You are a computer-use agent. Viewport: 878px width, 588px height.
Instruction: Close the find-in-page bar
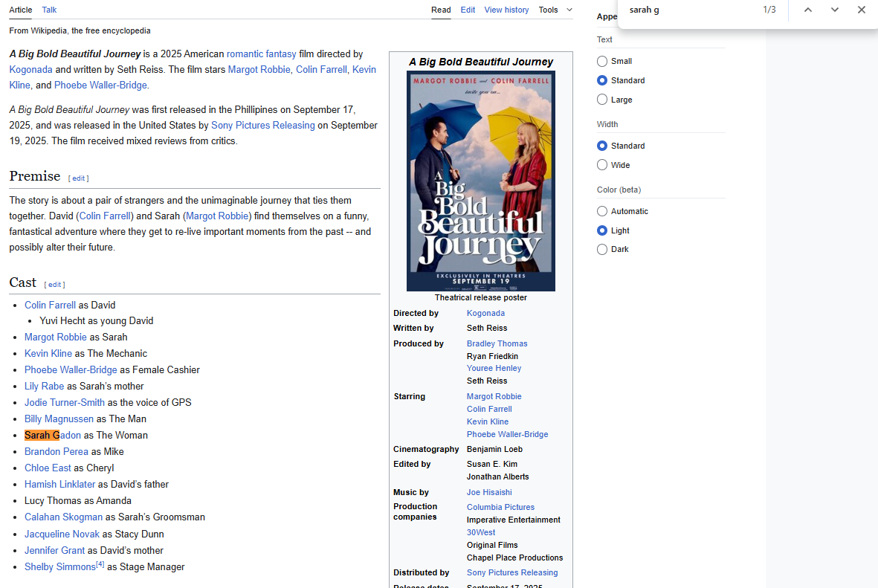(861, 10)
